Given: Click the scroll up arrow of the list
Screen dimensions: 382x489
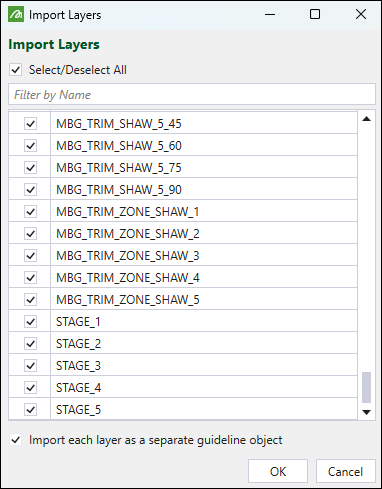Looking at the screenshot, I should tap(366, 119).
